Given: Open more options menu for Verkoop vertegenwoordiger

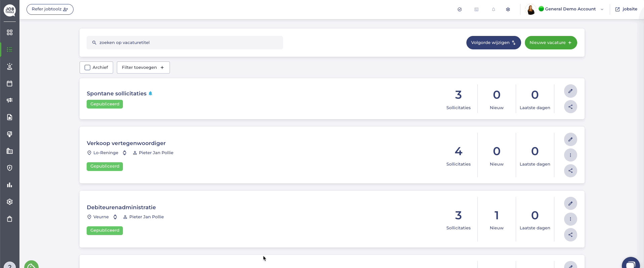Looking at the screenshot, I should click(x=570, y=155).
